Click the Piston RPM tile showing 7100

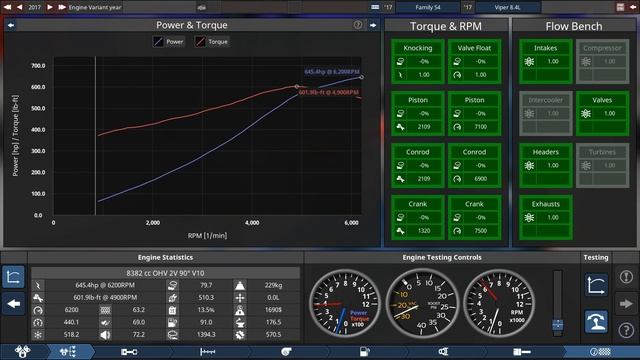click(x=474, y=113)
